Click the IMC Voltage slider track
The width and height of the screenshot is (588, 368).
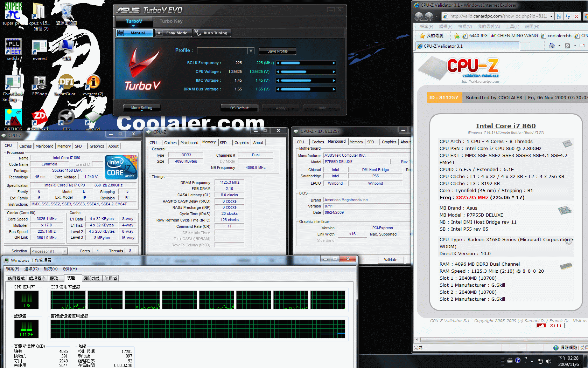[306, 81]
